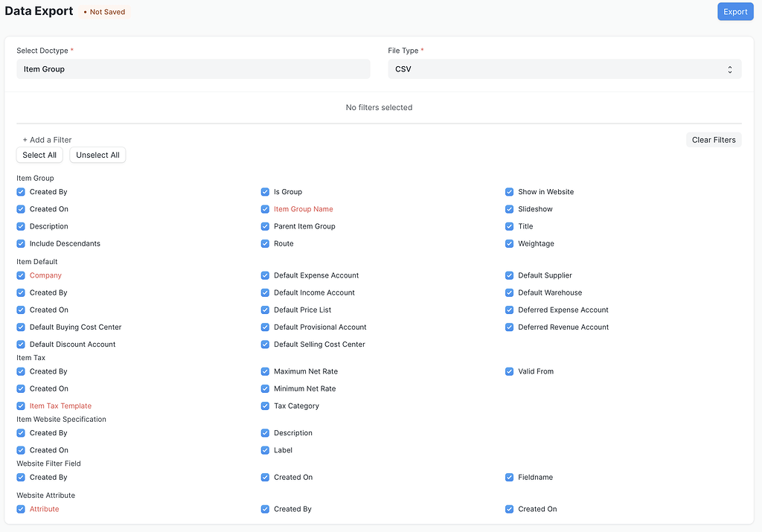This screenshot has height=532, width=762.
Task: Disable the Item Tax Template checkbox
Action: 20,406
